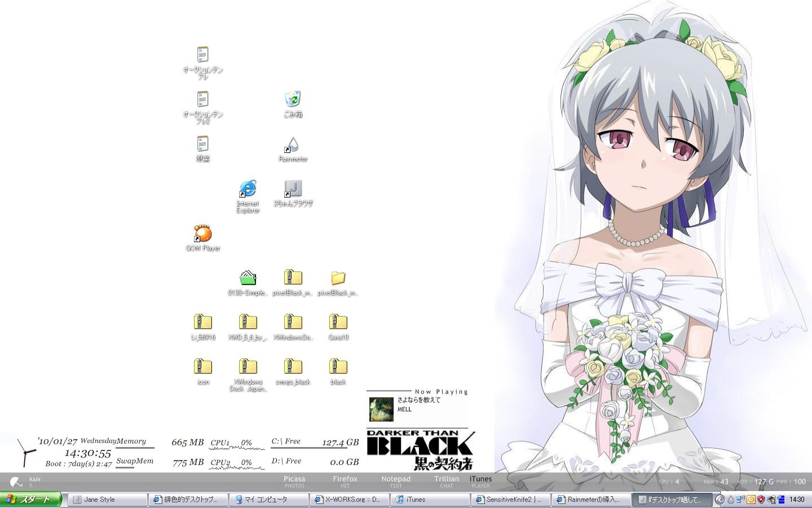
Task: Click the Rainmeter droplet icon in system tray
Action: [731, 500]
